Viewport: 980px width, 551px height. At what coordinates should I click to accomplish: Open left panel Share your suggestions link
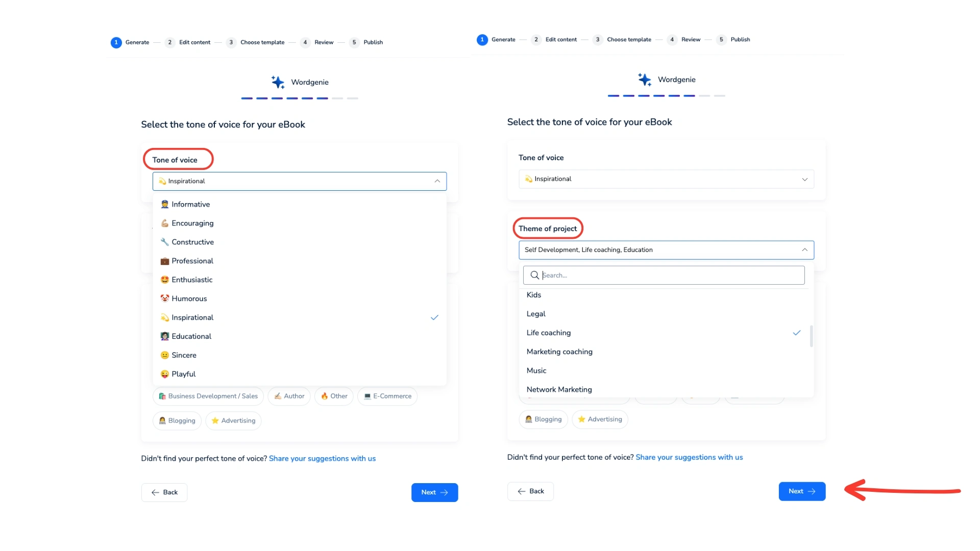(322, 459)
